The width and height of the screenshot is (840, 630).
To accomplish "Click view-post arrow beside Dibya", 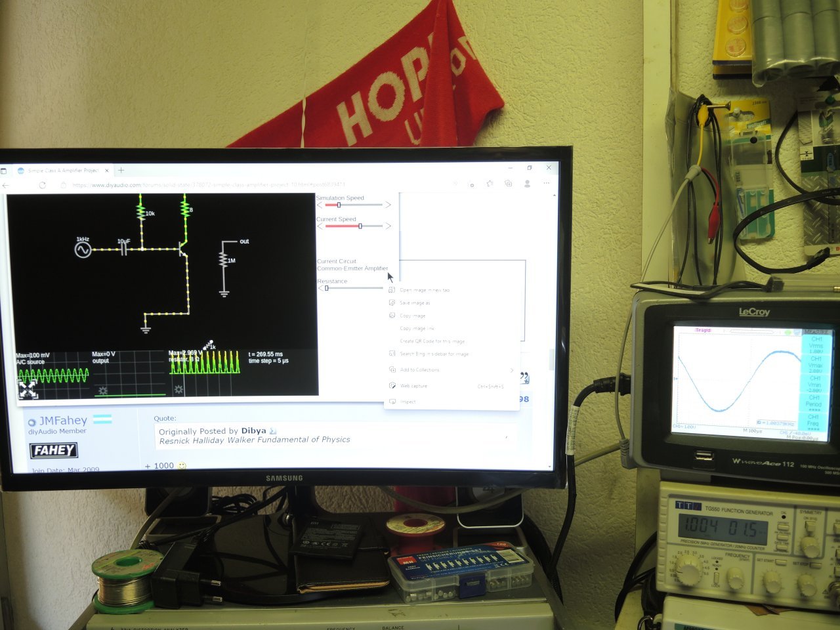I will point(273,431).
